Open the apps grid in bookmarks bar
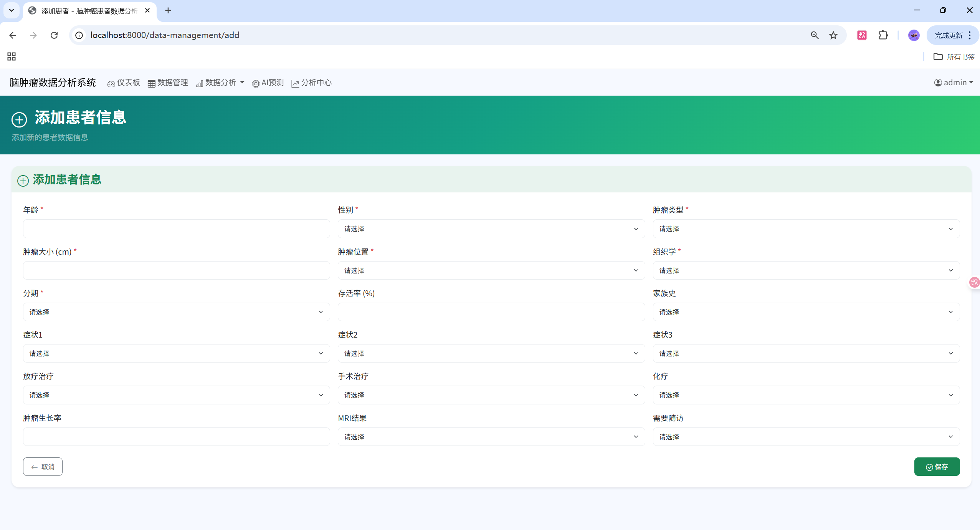980x530 pixels. coord(12,57)
